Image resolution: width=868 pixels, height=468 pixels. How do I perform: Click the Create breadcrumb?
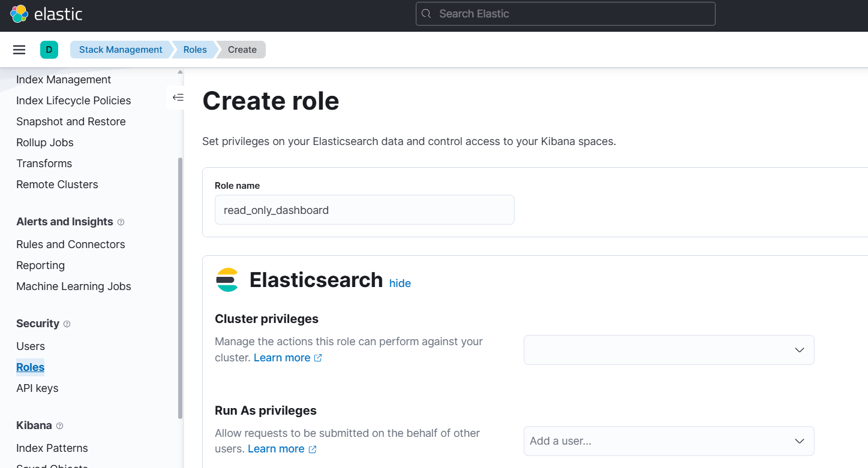(x=242, y=50)
